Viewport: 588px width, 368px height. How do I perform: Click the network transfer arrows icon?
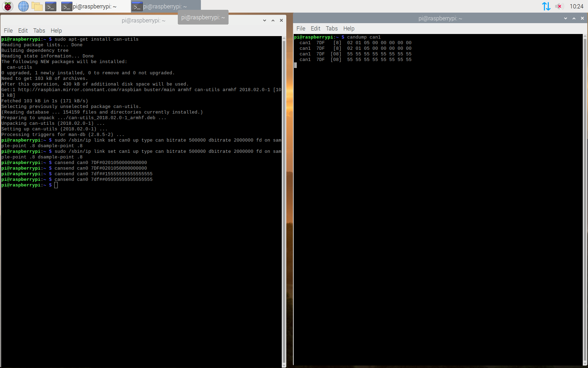click(546, 6)
